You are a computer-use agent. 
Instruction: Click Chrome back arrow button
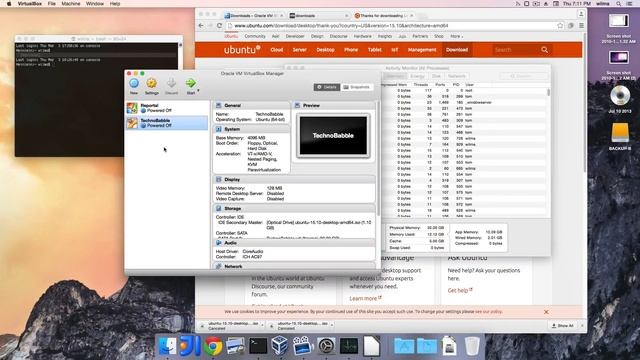(201, 26)
